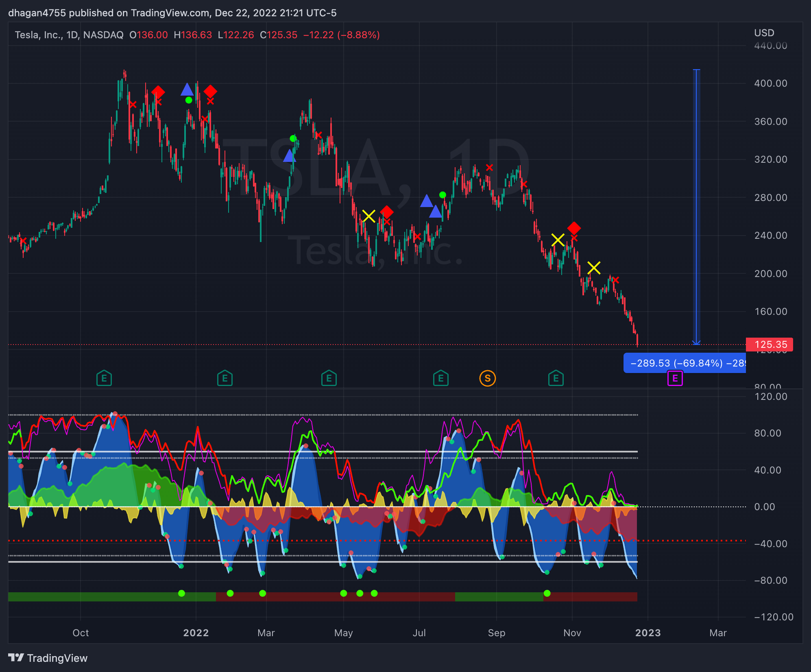
Task: Select the red diamond next to the May yellow X
Action: (x=386, y=212)
